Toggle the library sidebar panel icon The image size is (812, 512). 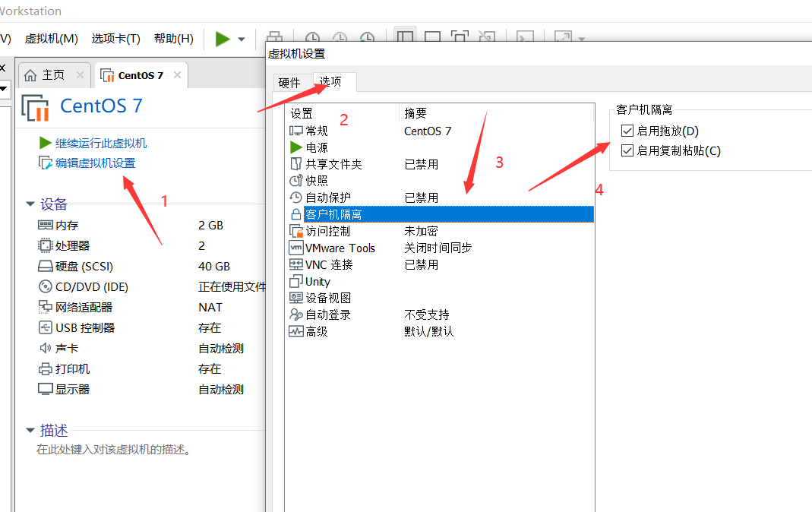point(405,36)
